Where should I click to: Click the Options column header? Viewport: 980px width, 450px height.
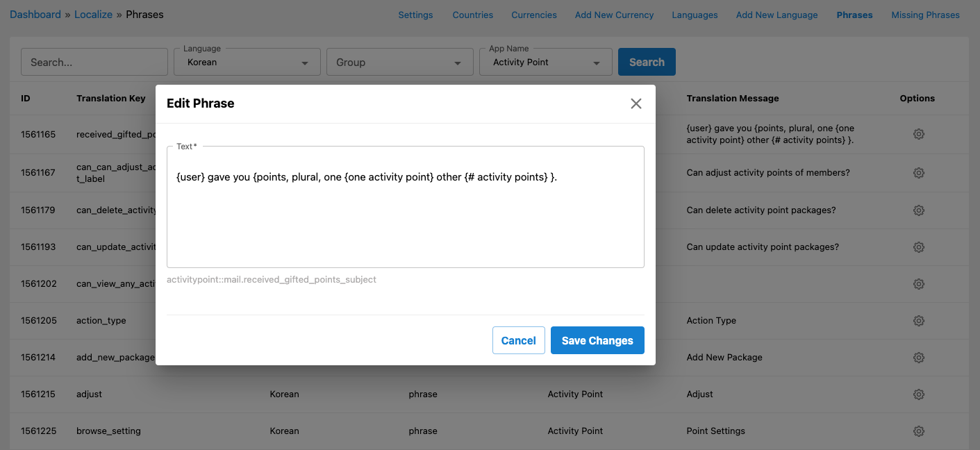click(917, 99)
